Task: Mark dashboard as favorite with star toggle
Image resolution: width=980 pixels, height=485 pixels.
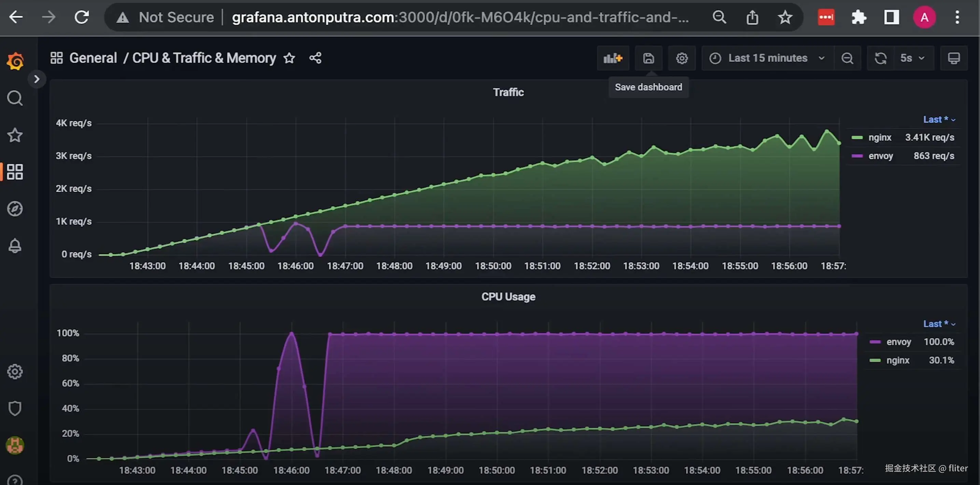Action: tap(289, 58)
